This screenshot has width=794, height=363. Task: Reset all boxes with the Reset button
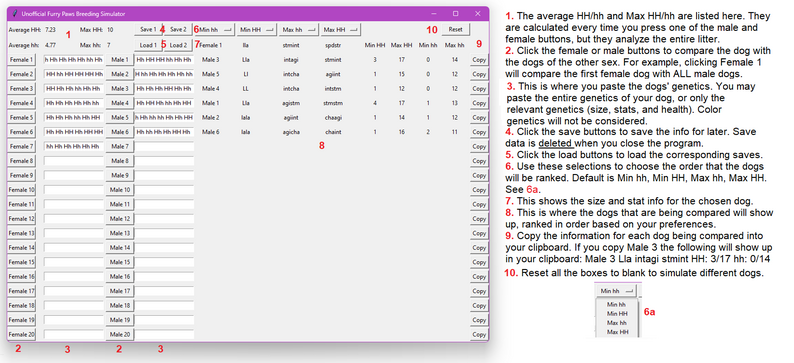[456, 30]
